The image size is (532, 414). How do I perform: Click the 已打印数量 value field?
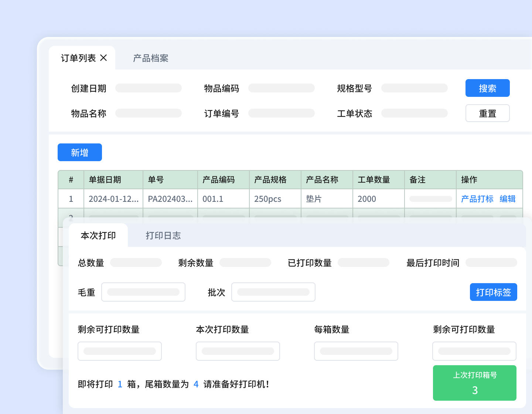click(364, 262)
